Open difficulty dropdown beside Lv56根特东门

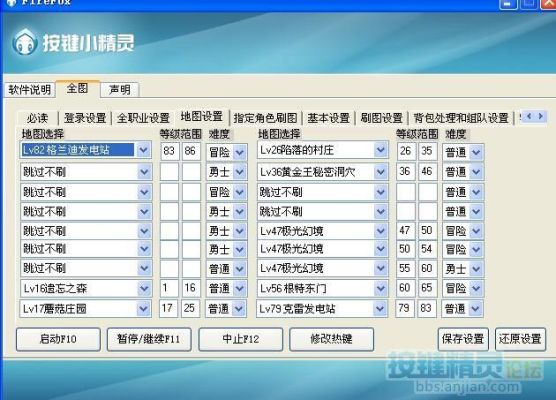pyautogui.click(x=476, y=288)
